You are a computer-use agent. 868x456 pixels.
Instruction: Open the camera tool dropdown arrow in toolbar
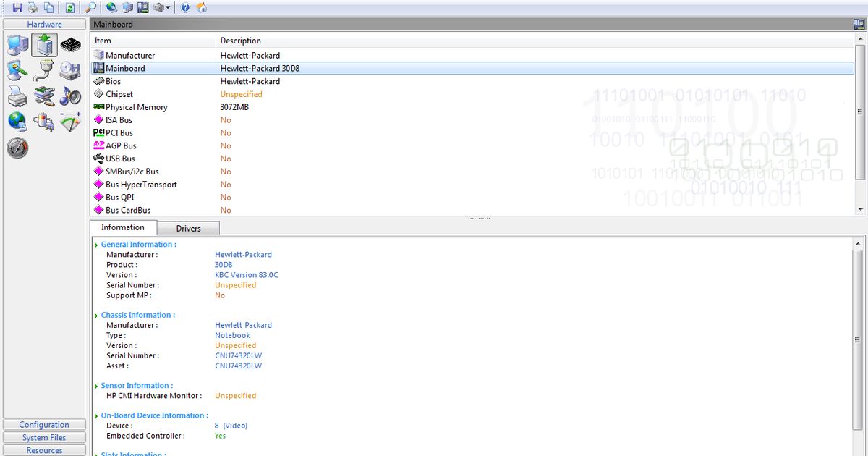[168, 7]
